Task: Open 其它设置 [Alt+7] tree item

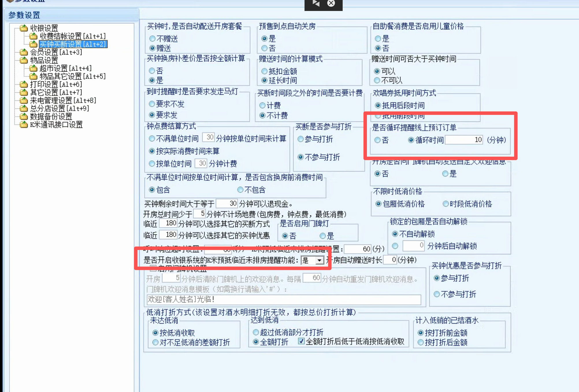Action: click(56, 92)
